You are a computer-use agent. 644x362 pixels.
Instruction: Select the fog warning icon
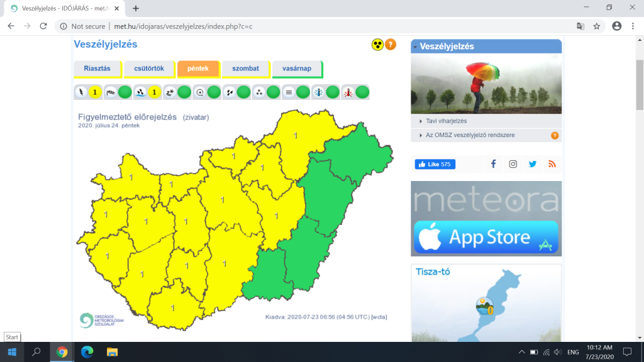[x=288, y=92]
